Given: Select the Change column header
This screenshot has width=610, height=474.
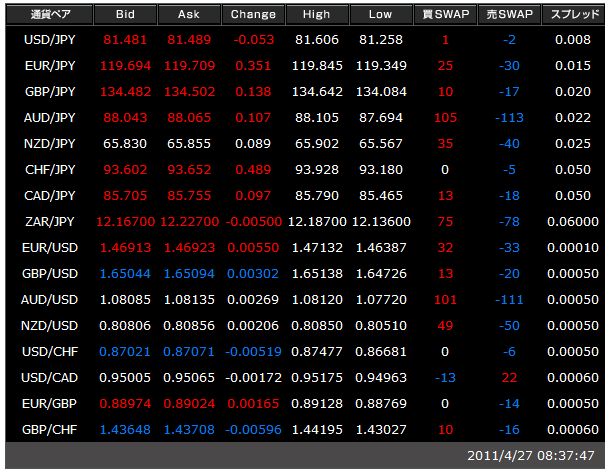Looking at the screenshot, I should point(253,14).
